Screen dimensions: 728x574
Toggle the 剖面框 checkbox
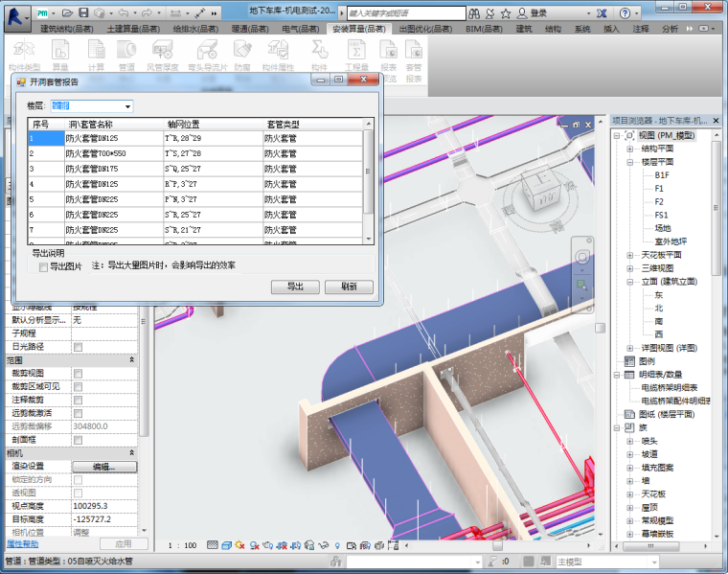point(78,440)
